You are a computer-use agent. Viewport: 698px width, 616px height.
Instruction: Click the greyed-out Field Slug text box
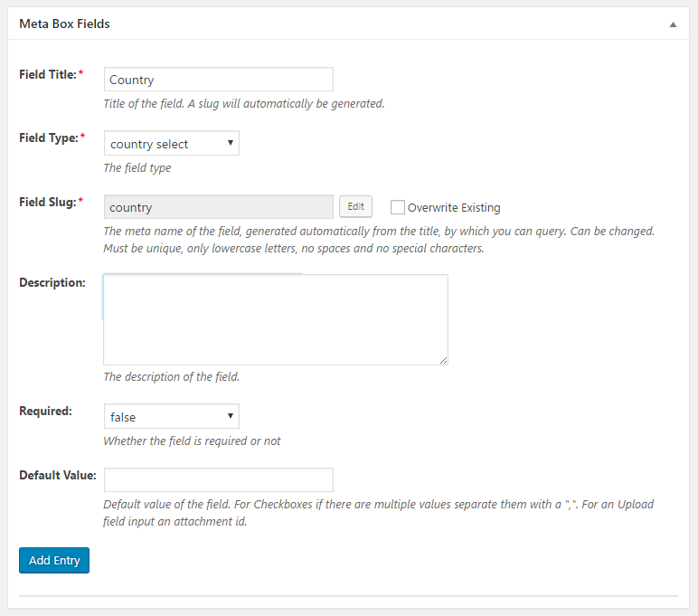click(218, 207)
